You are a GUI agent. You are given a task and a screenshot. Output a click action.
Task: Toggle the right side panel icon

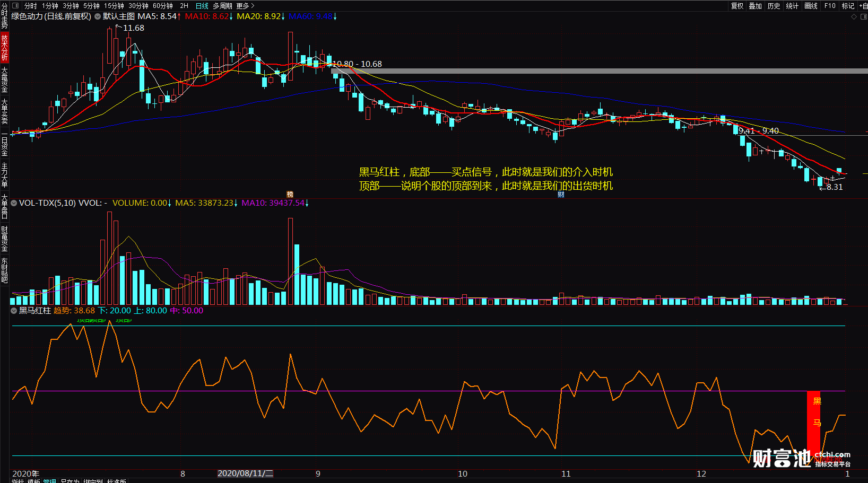[863, 16]
